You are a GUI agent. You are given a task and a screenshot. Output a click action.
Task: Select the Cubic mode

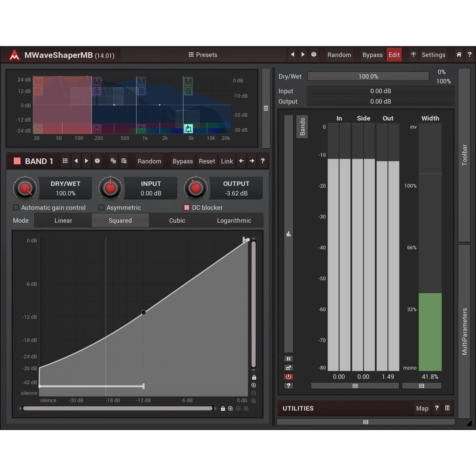[x=177, y=220]
